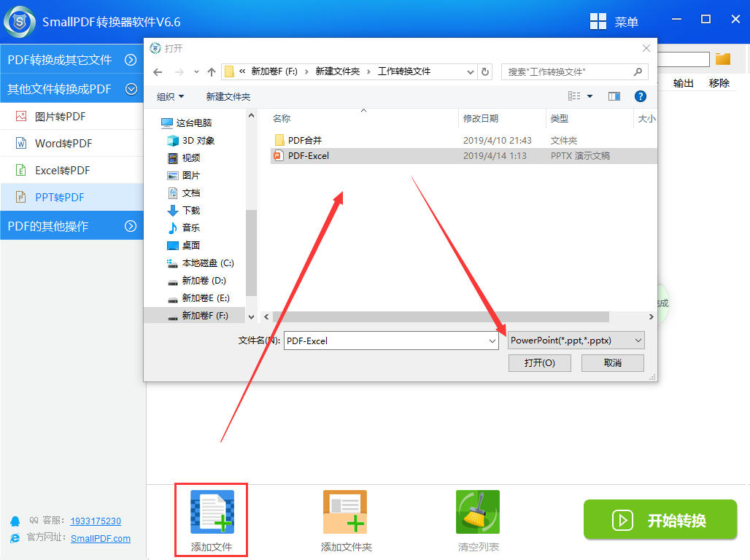Click the green Start Conversion button

coord(660,520)
